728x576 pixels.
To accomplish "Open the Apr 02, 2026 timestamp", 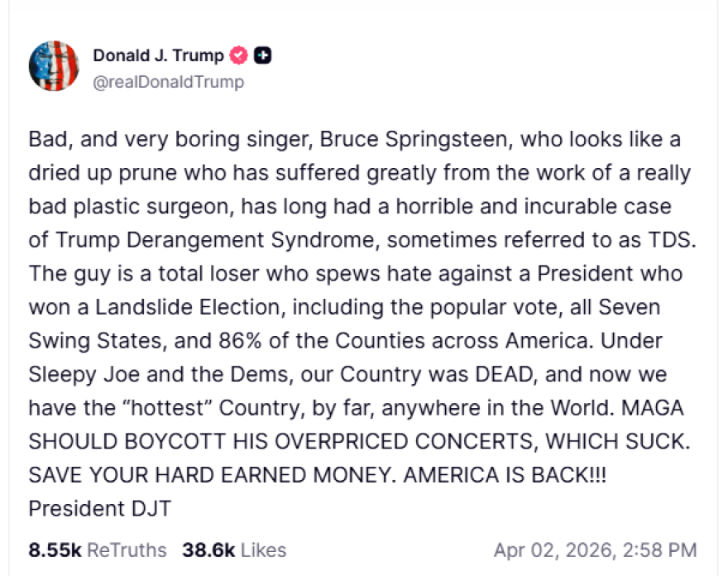I will [595, 550].
